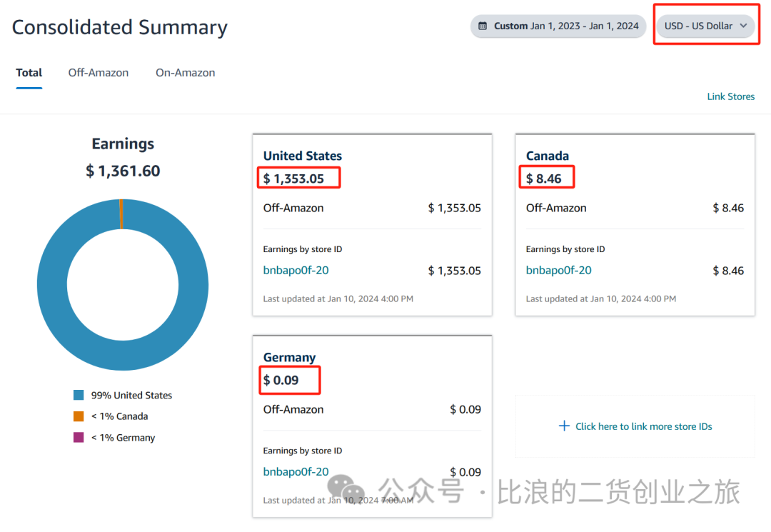
Task: Click United States last updated timestamp text
Action: coord(338,298)
